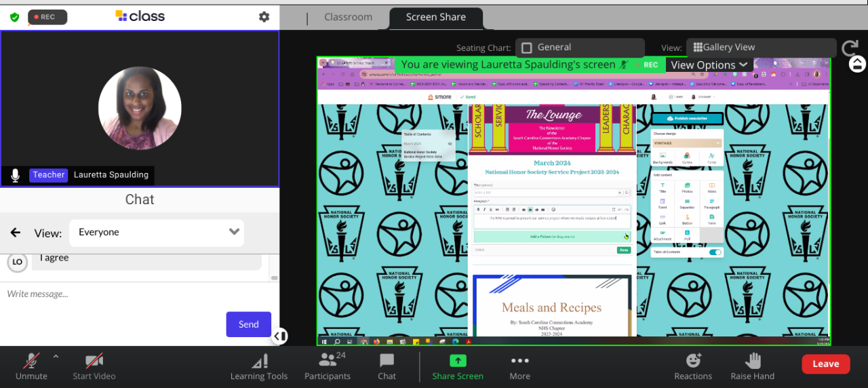Open Reactions
The image size is (868, 388).
tap(693, 367)
